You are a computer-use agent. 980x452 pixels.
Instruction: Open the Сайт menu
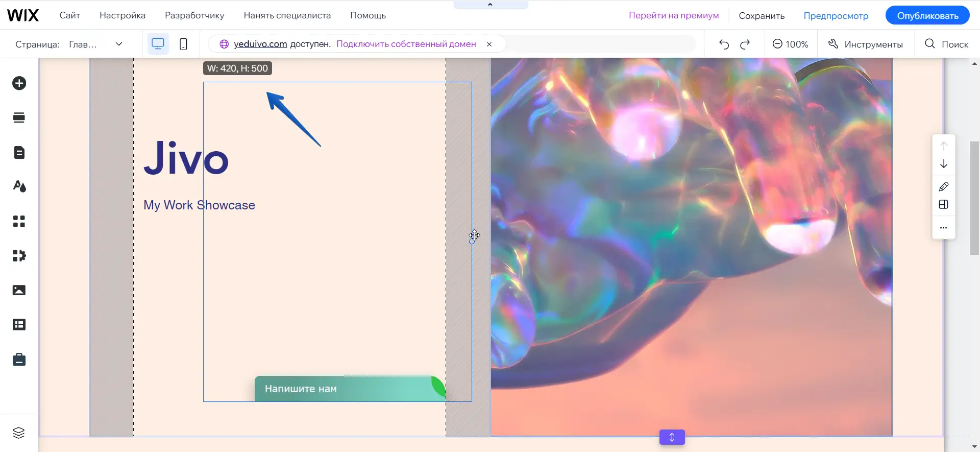(69, 15)
